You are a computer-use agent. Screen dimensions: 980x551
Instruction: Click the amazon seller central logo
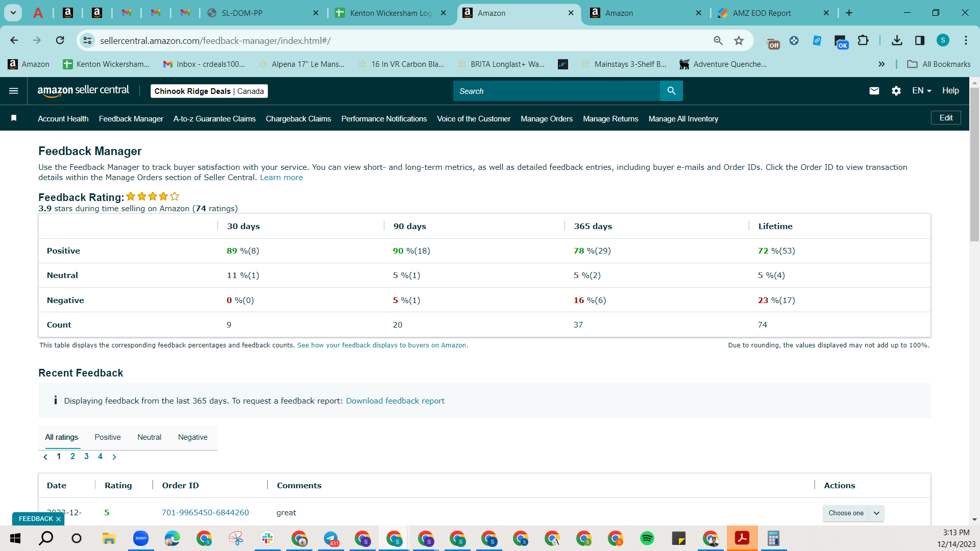pyautogui.click(x=83, y=91)
